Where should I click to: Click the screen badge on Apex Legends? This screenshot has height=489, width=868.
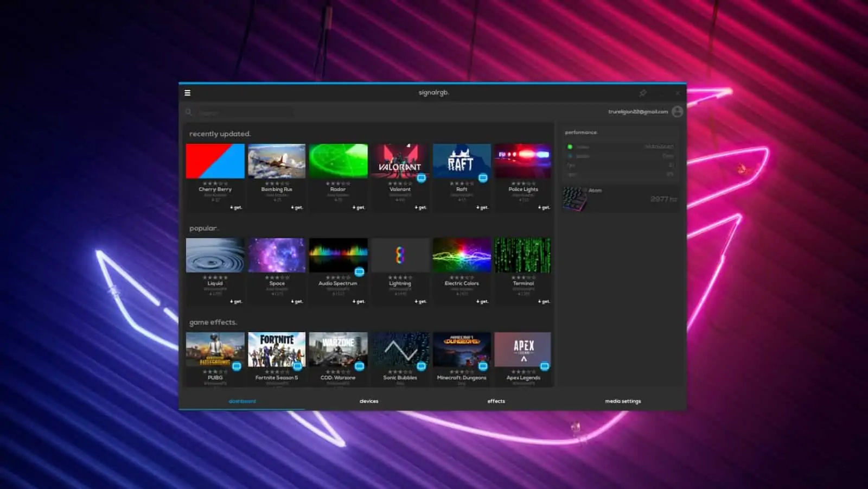point(545,366)
